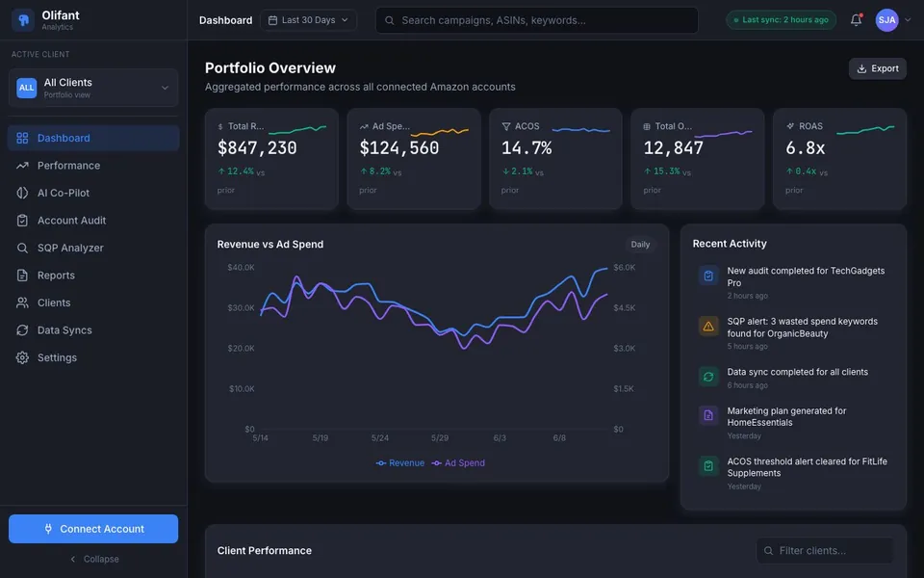Click the icon beside ACOS threshold alert cleared
This screenshot has height=578, width=924.
point(708,466)
